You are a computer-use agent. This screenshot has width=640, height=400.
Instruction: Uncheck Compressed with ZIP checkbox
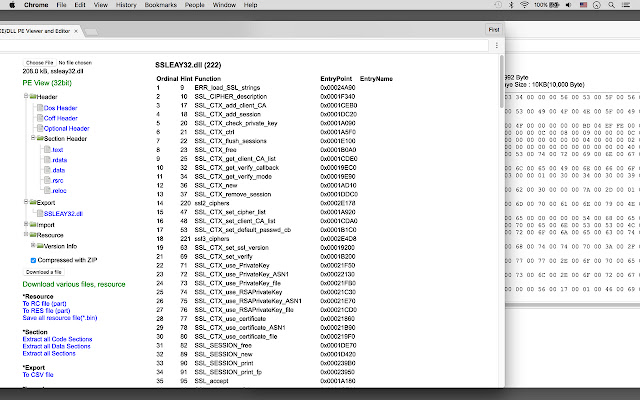click(33, 260)
